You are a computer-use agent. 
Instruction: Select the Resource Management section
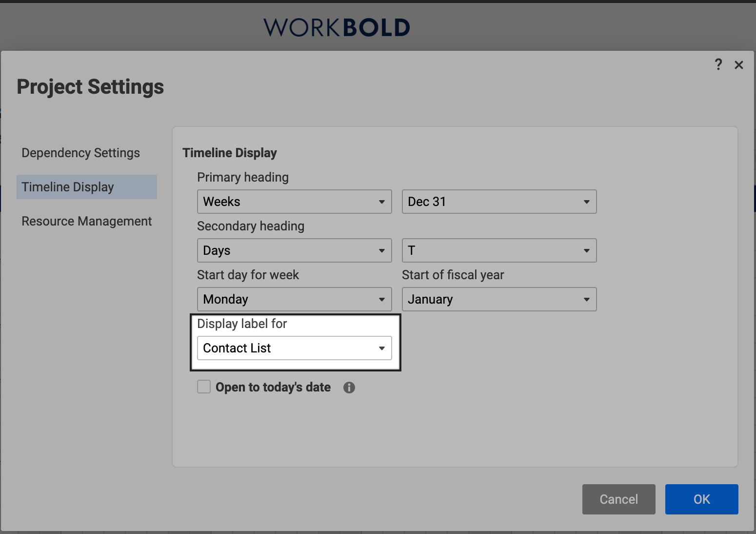pos(86,221)
